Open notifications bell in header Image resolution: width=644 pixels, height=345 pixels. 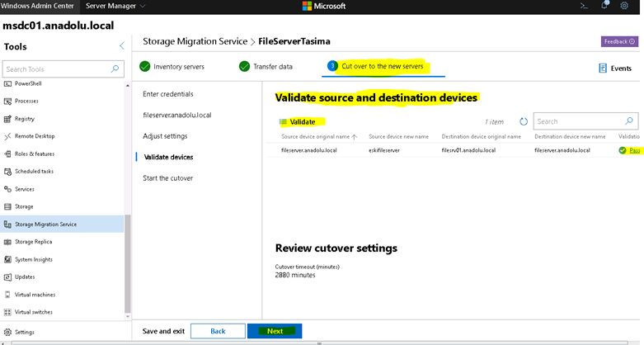pos(604,5)
